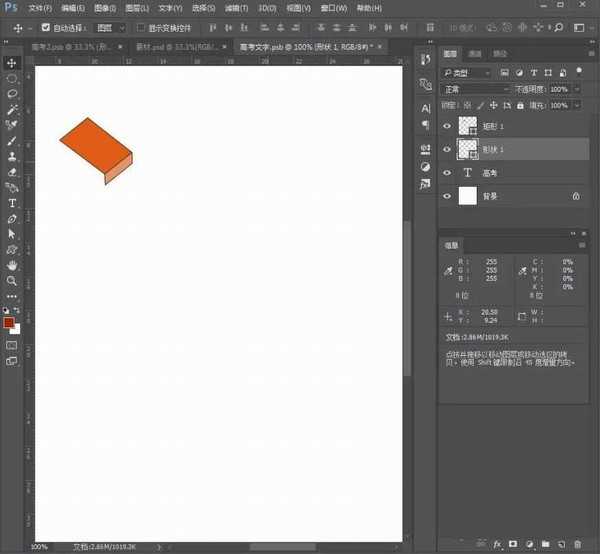
Task: Select the Magic Wand tool
Action: click(12, 109)
